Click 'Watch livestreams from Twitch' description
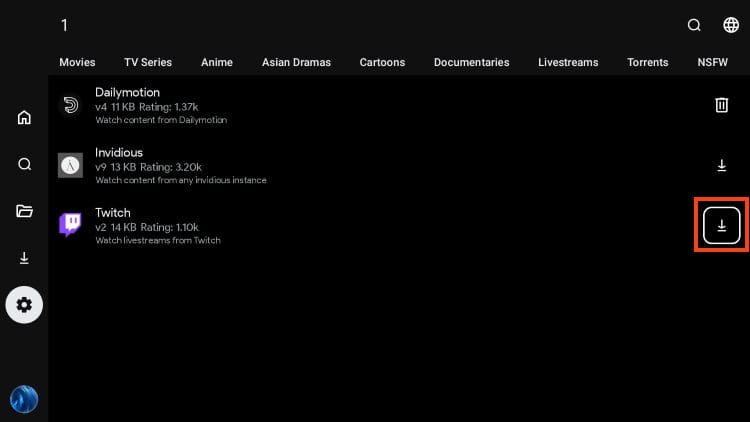The image size is (750, 422). point(158,240)
